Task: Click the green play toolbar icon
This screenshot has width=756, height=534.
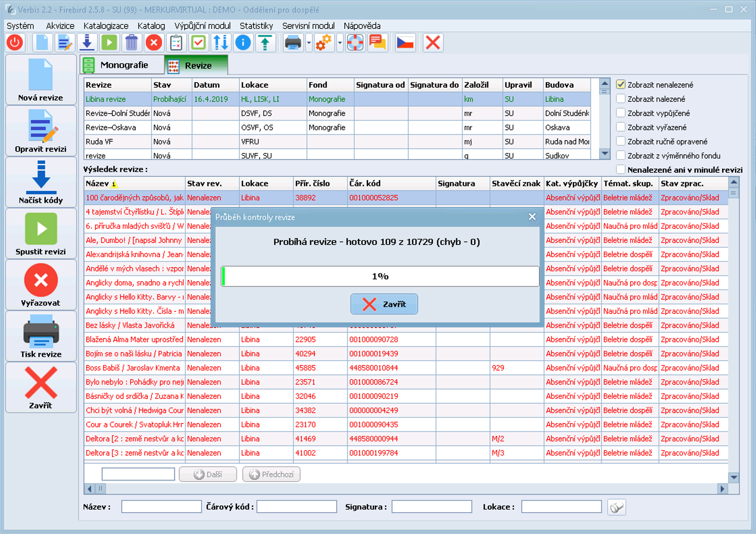Action: [x=109, y=43]
